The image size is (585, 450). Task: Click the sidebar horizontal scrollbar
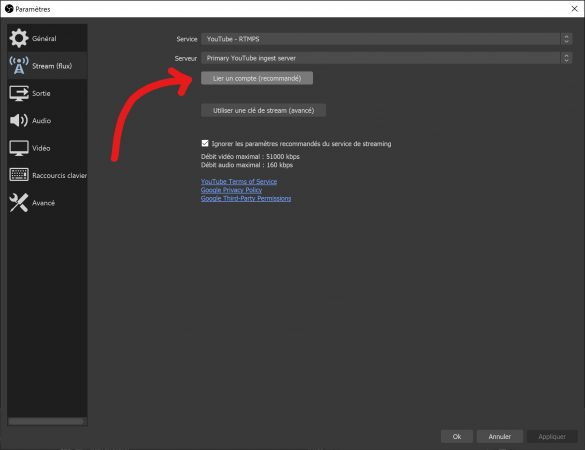(x=46, y=421)
